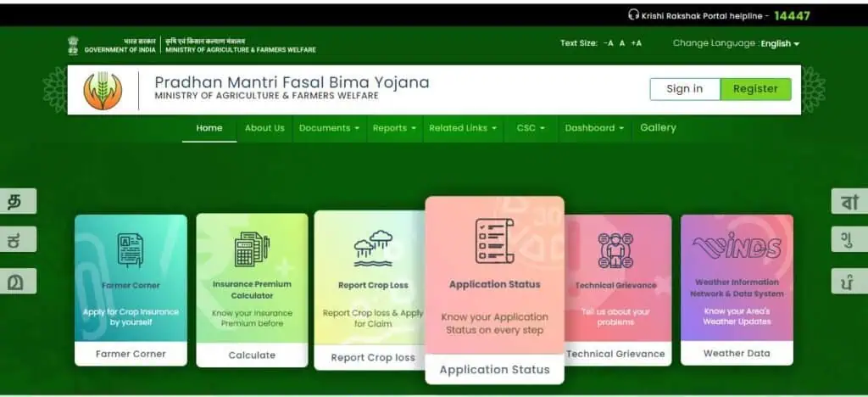Click the Insurance Premium Calculator icon

pos(252,249)
